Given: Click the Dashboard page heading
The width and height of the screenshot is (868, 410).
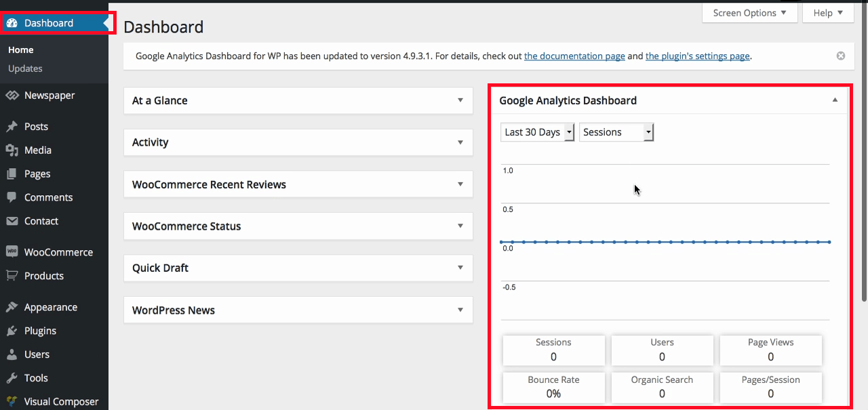Looking at the screenshot, I should click(x=163, y=27).
